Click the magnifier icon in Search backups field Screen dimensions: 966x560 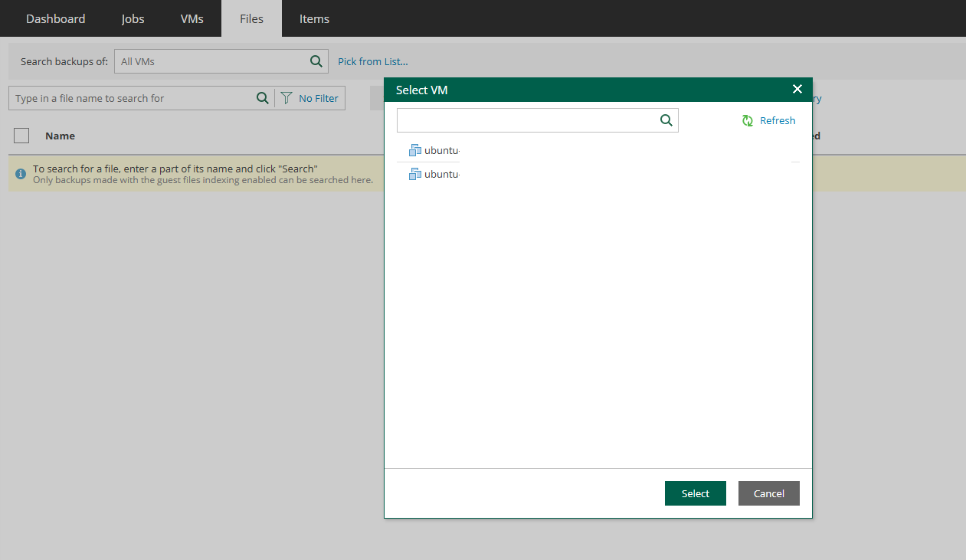coord(316,61)
